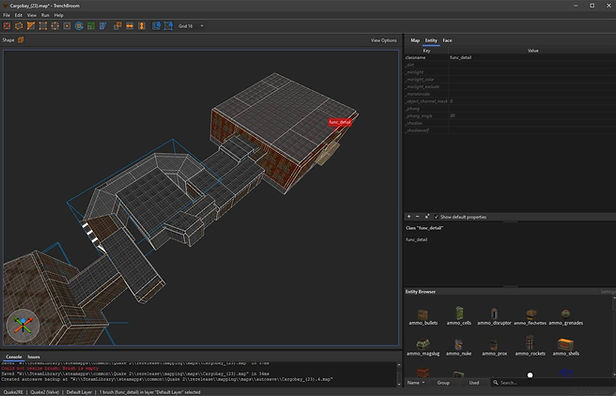Select the ammo_nuke entity
Viewport: 616px width, 396px height.
(x=459, y=347)
